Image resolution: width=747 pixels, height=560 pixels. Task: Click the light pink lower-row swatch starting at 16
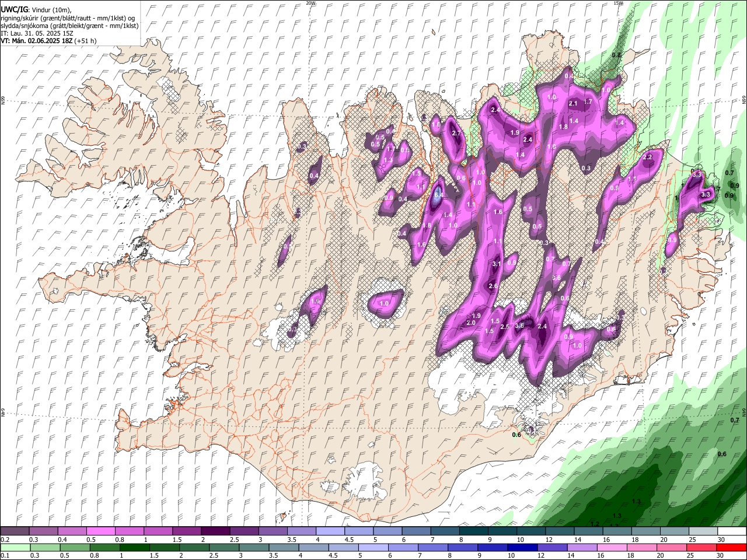(611, 548)
